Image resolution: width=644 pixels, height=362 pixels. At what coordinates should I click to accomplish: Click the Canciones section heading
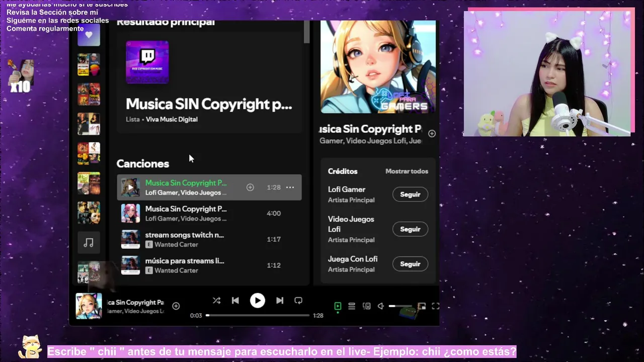pyautogui.click(x=143, y=163)
